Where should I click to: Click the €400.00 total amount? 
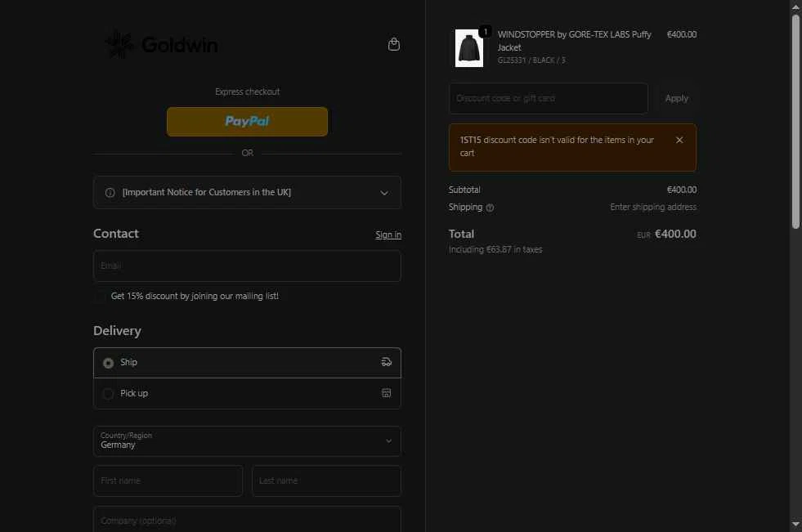pyautogui.click(x=675, y=234)
